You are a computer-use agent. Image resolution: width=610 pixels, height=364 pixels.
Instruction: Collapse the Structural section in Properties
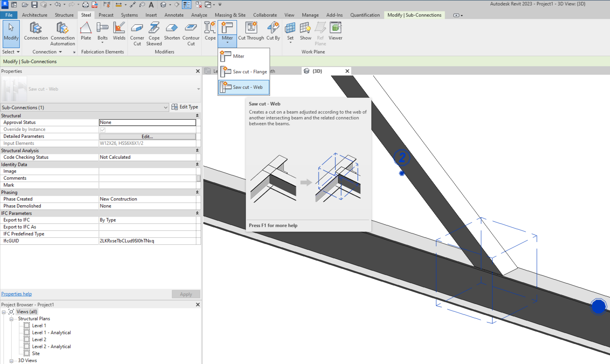(197, 115)
